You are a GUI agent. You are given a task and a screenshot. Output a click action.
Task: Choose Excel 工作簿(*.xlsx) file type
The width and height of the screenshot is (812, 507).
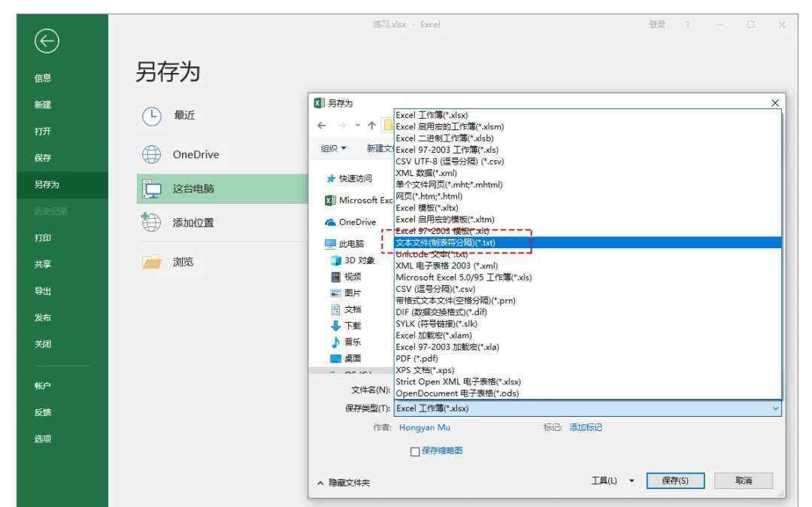588,115
